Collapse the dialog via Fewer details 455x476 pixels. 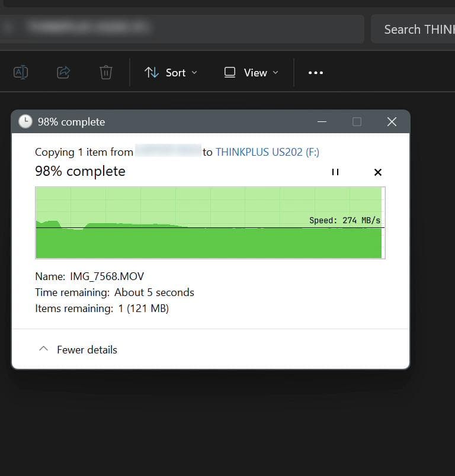coord(78,350)
